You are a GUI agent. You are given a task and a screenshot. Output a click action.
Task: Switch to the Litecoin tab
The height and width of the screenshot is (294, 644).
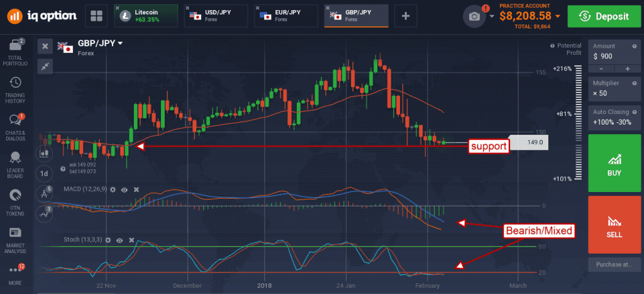click(146, 16)
